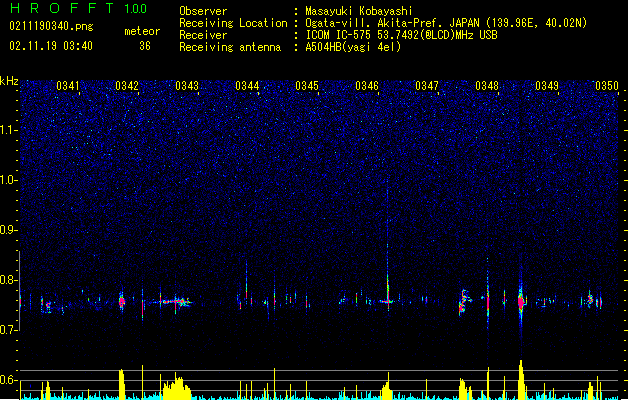Click the tallest yellow power bar before 0349

coord(521,380)
